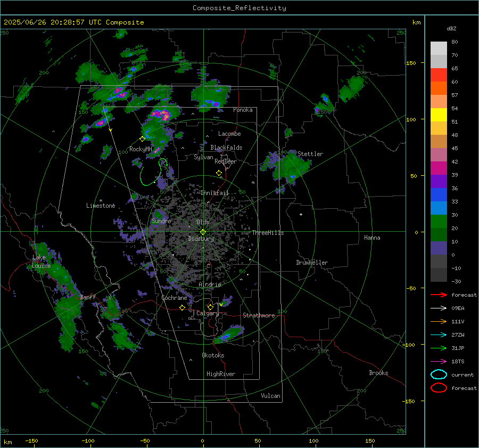Select the red forecast ellipse symbol
The image size is (479, 448).
click(439, 388)
